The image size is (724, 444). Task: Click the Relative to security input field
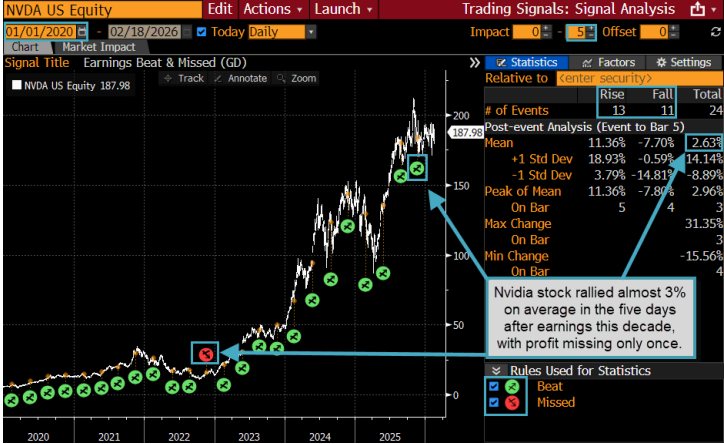[x=634, y=77]
